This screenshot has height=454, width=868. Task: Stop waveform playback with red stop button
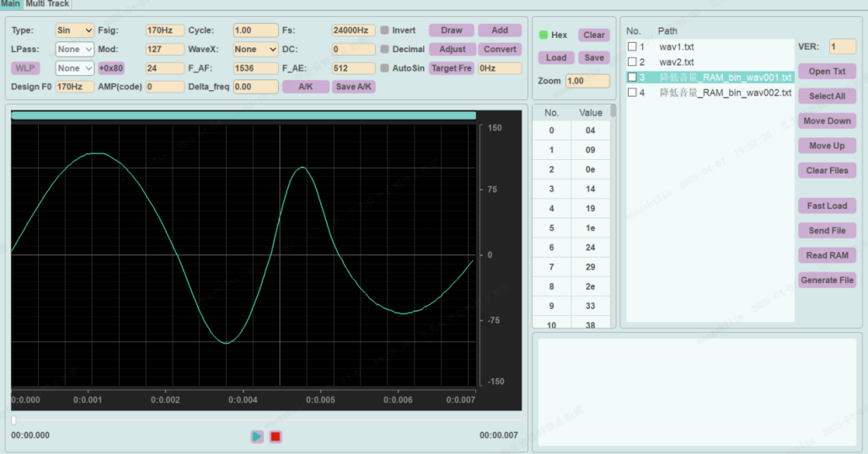pos(275,437)
